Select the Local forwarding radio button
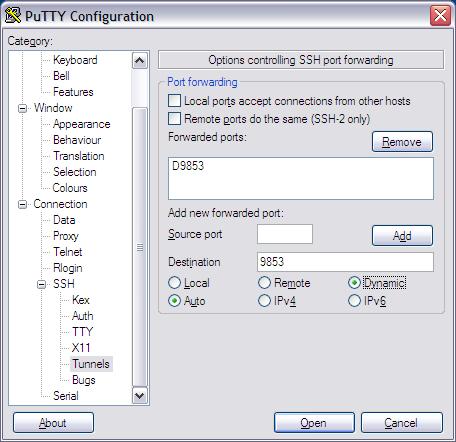The image size is (456, 442). pos(174,283)
